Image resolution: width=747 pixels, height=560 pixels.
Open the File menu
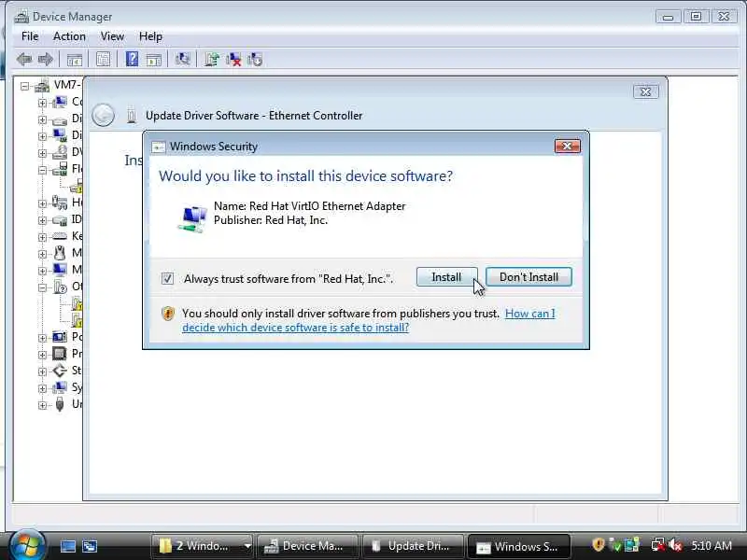[30, 36]
